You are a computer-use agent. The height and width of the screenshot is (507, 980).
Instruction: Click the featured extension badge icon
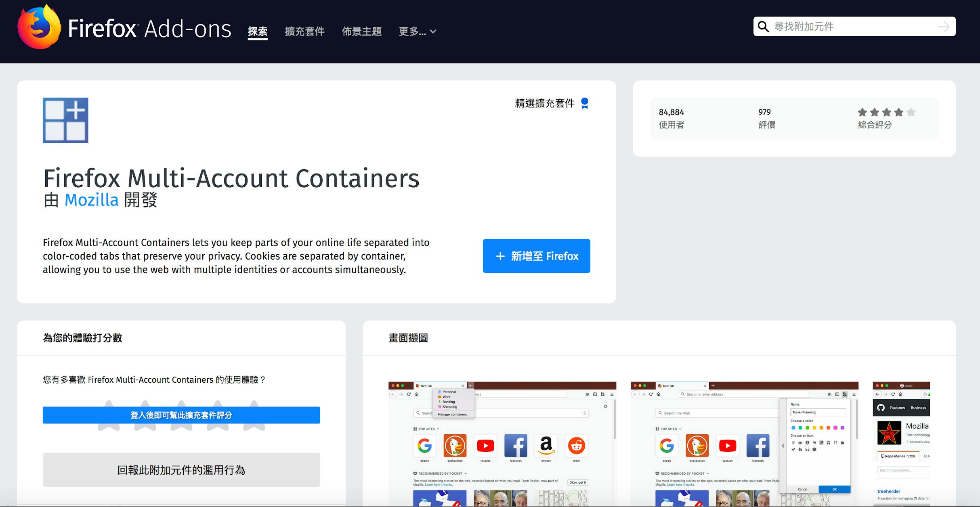click(x=585, y=103)
